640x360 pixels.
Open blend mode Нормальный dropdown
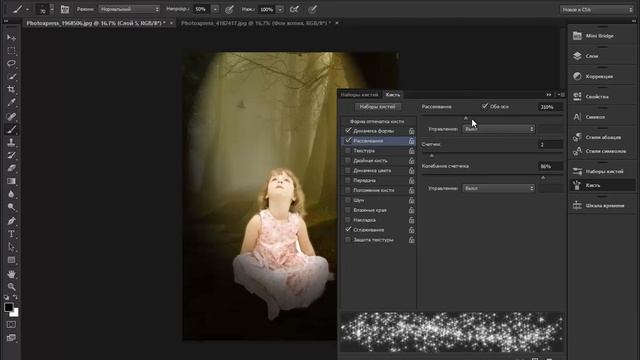pyautogui.click(x=129, y=9)
